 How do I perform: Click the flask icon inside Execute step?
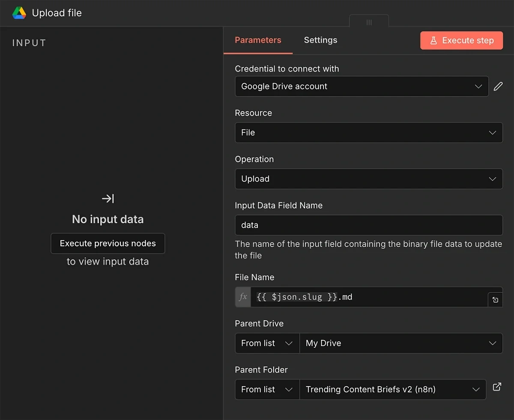(x=434, y=40)
